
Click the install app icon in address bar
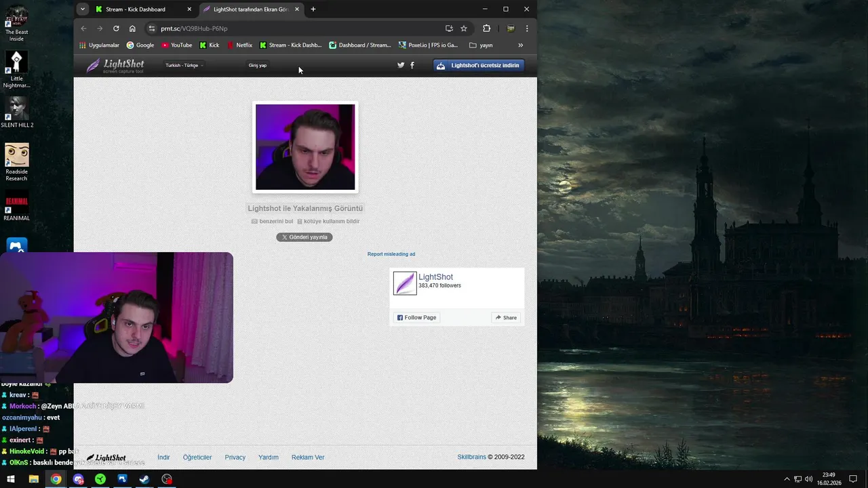449,28
